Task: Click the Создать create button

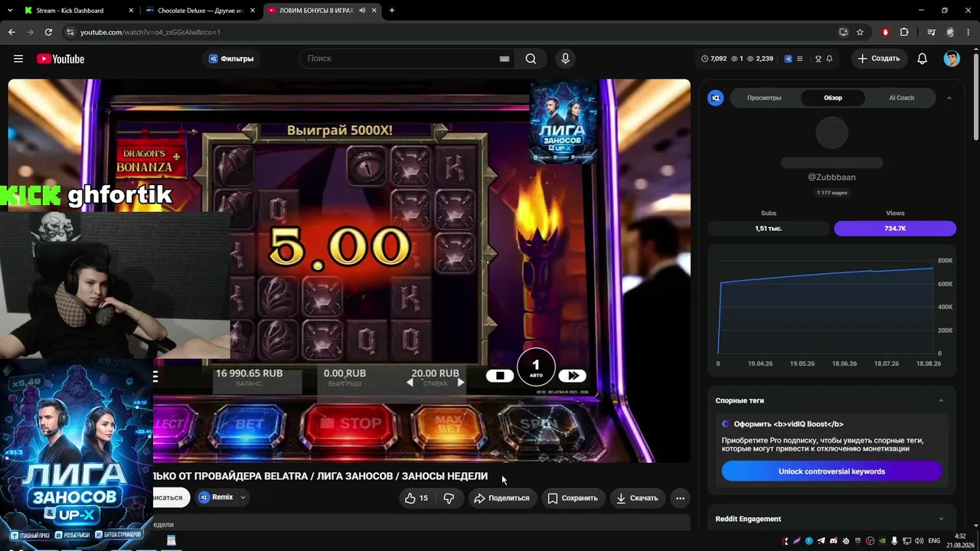Action: coord(879,59)
